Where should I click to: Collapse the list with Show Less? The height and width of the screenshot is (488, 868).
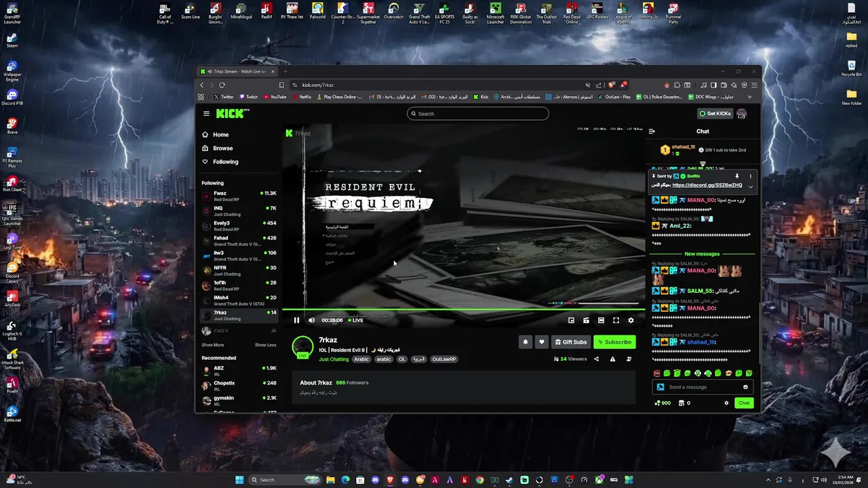[266, 345]
